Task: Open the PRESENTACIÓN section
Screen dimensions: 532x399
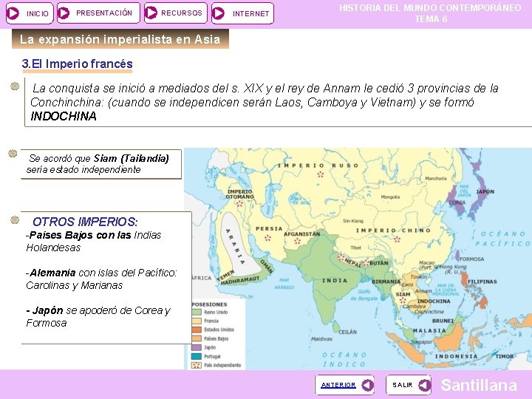Action: coord(98,13)
